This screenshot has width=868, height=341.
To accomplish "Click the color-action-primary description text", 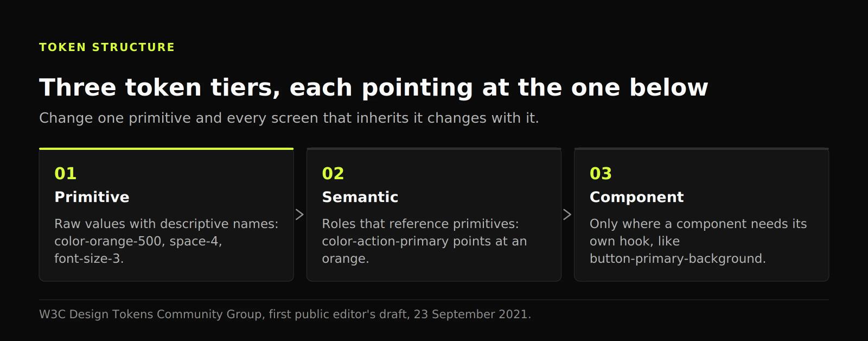I will point(424,241).
